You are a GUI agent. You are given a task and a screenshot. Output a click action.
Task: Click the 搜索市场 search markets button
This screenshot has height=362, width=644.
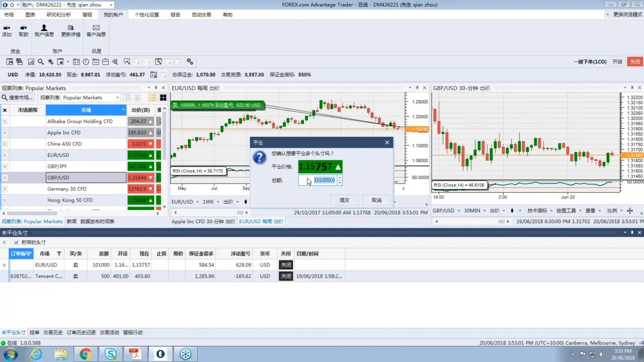tap(18, 98)
